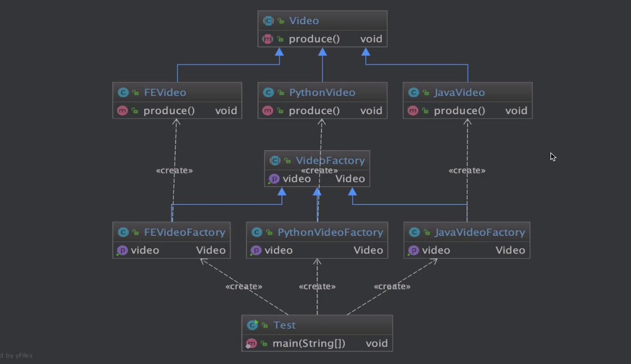Click the JavaVideoFactory class icon
Viewport: 631px width, 364px height.
414,232
